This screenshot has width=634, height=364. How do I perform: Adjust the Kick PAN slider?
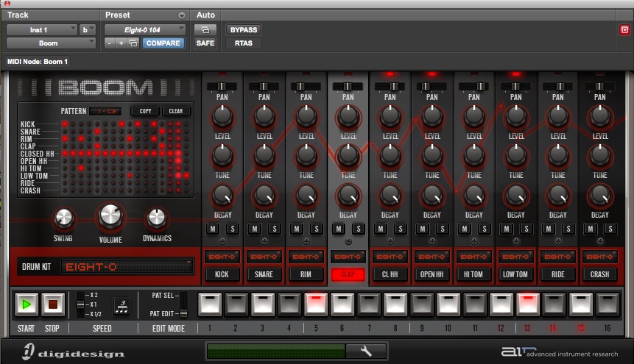(x=222, y=87)
